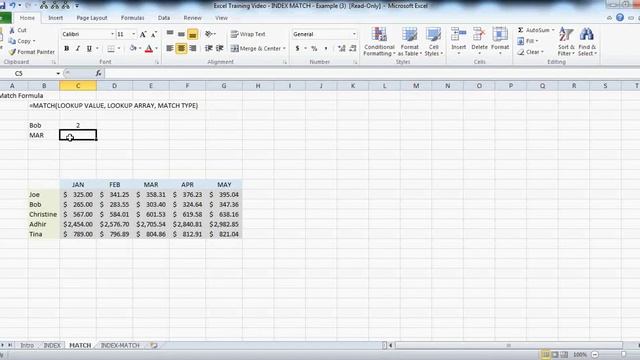Align text left
This screenshot has width=640, height=360.
[170, 49]
